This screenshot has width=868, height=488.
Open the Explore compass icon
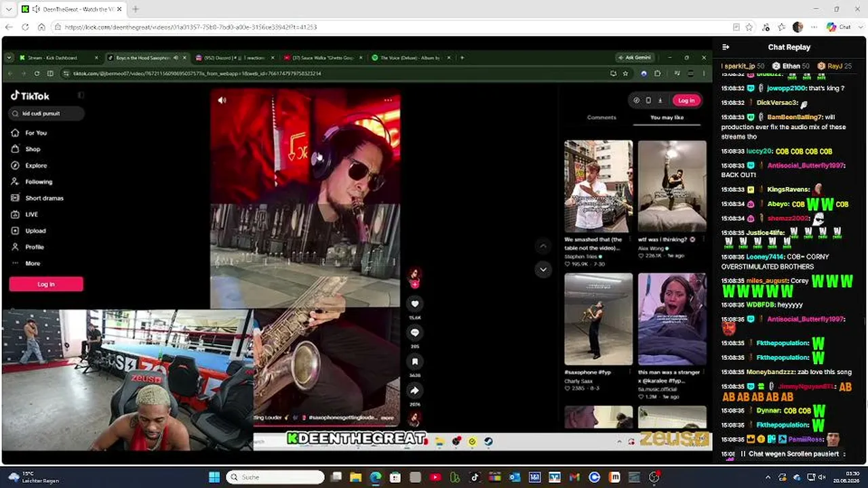point(15,165)
